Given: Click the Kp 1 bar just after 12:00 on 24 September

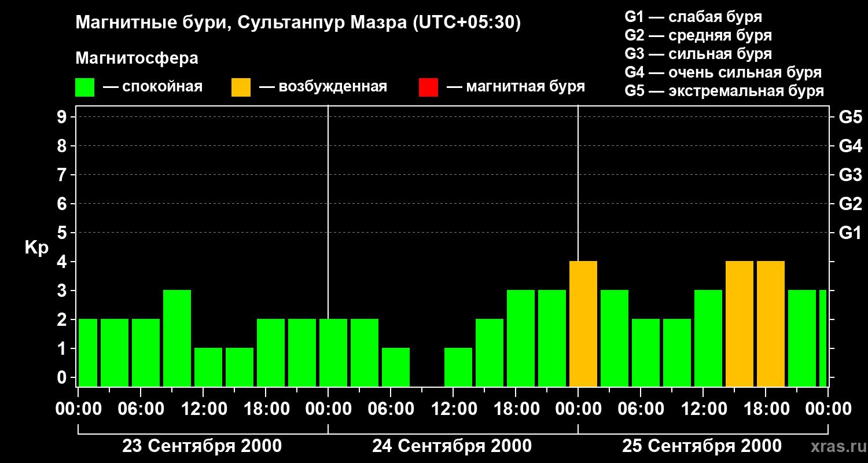Looking at the screenshot, I should coord(458,368).
